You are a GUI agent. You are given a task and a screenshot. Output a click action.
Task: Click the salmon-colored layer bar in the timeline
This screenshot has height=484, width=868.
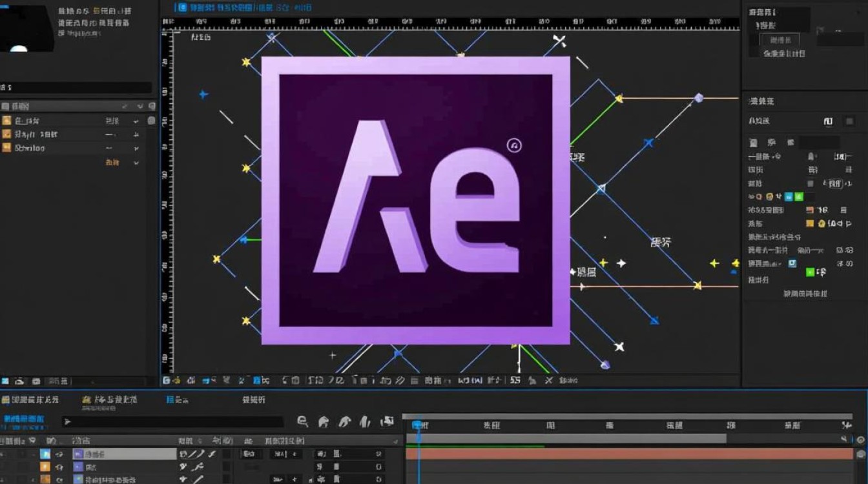(x=629, y=454)
